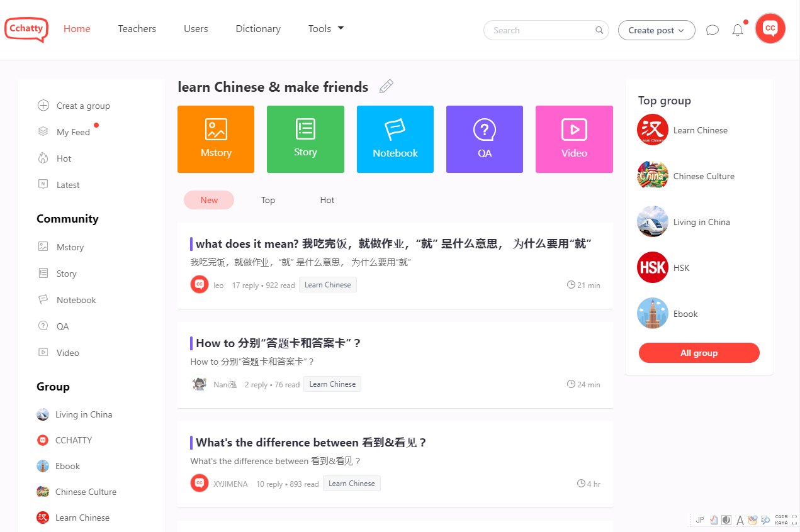
Task: Open the Notebook tile with flag icon
Action: pyautogui.click(x=395, y=139)
